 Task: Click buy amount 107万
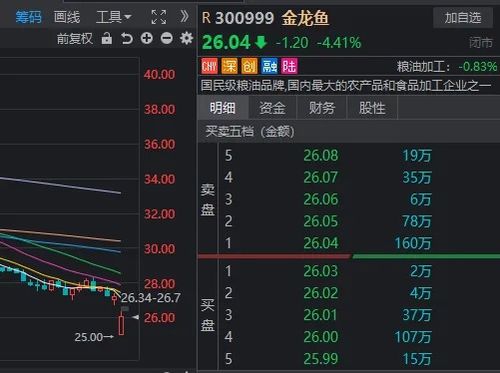413,337
